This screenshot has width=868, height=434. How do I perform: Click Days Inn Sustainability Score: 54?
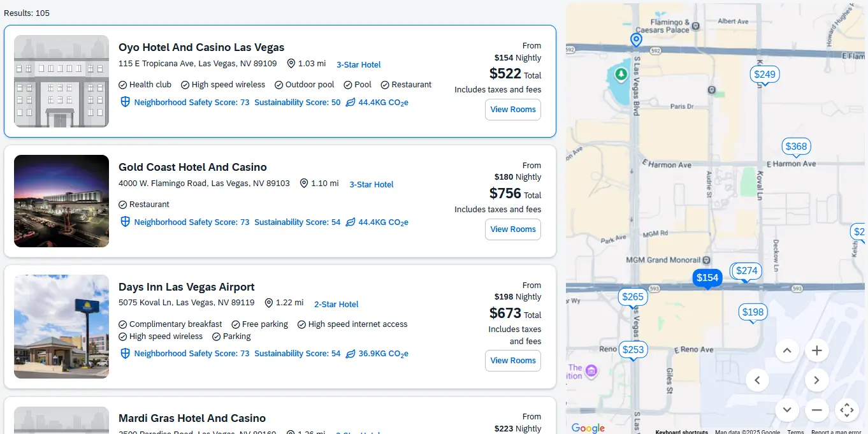[298, 354]
